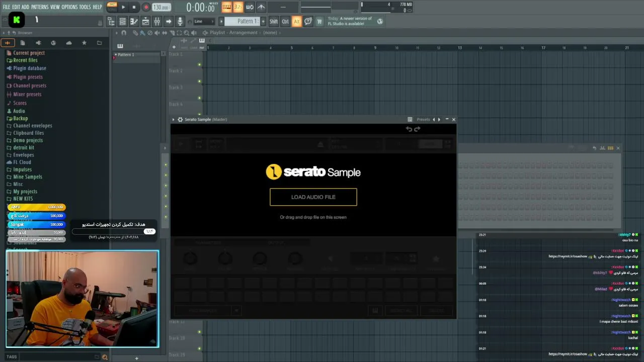The width and height of the screenshot is (644, 362).
Task: Toggle the Alt modifier button
Action: tap(296, 21)
